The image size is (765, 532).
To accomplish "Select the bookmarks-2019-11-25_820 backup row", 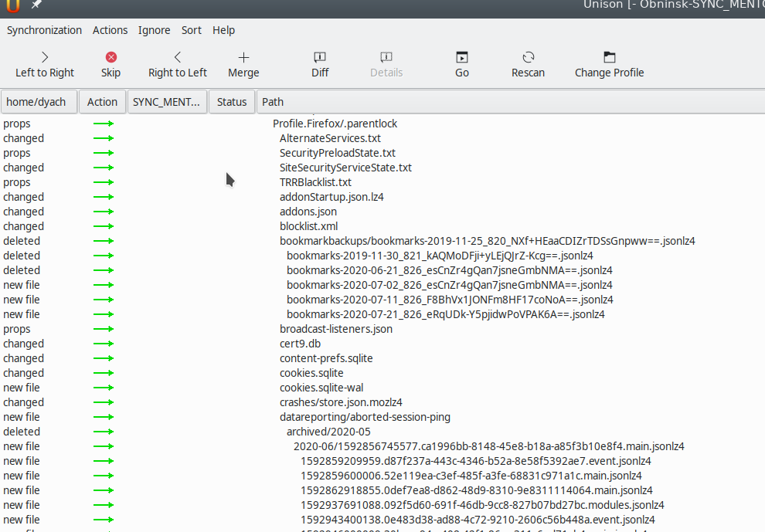I will pos(382,241).
